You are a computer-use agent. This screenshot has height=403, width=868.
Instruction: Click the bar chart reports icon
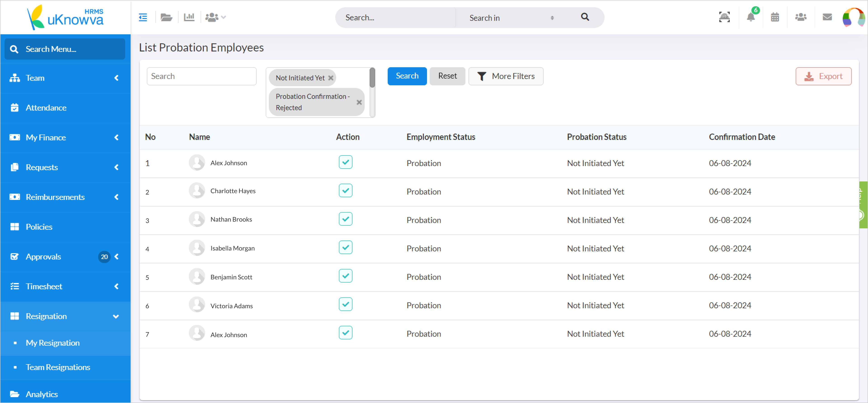[189, 17]
